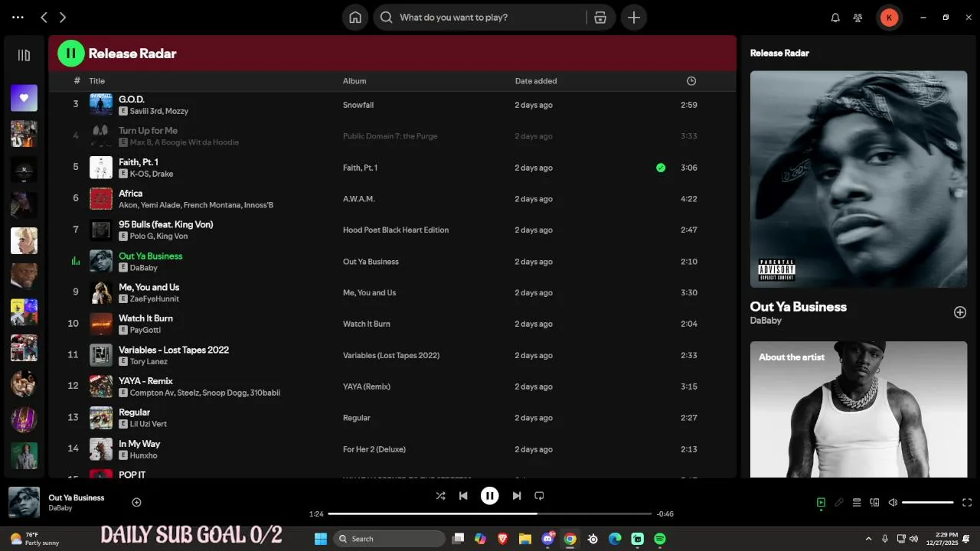The image size is (980, 551).
Task: Open Discord from the taskbar
Action: coord(548,539)
